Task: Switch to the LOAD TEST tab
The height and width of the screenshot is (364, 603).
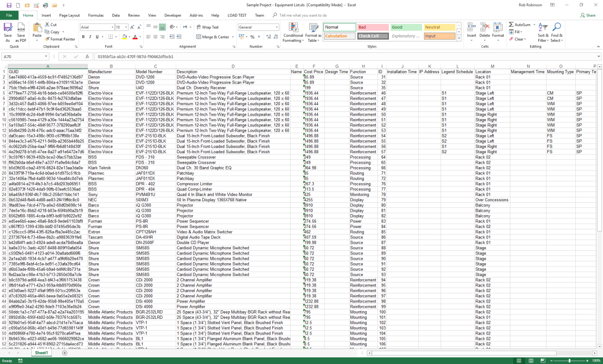Action: coord(237,15)
